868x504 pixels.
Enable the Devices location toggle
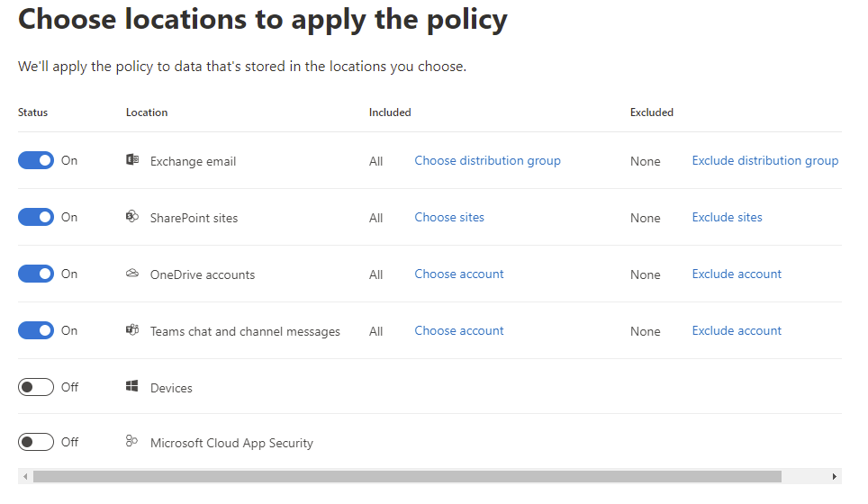[x=36, y=387]
